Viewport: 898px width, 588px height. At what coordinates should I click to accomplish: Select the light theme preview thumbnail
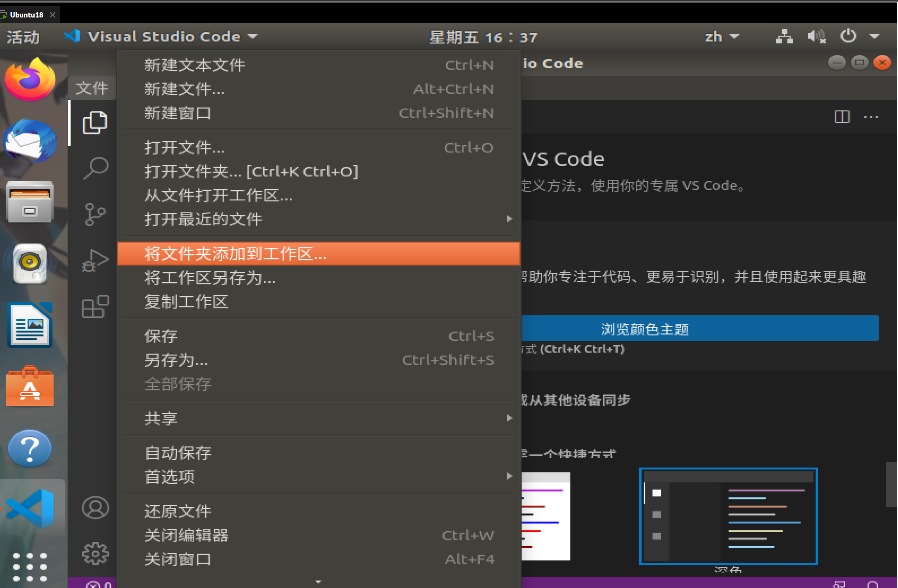coord(545,516)
